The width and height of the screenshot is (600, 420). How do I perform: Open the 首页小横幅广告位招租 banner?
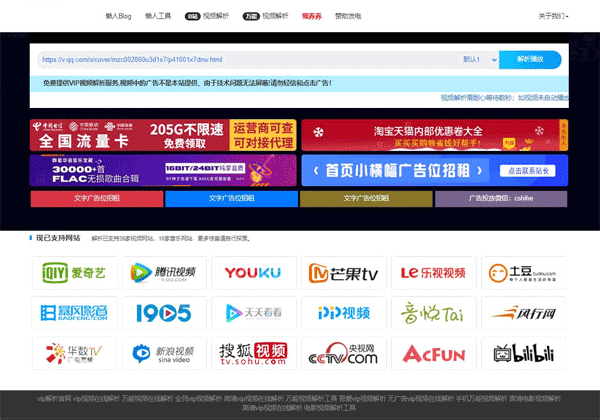(435, 170)
